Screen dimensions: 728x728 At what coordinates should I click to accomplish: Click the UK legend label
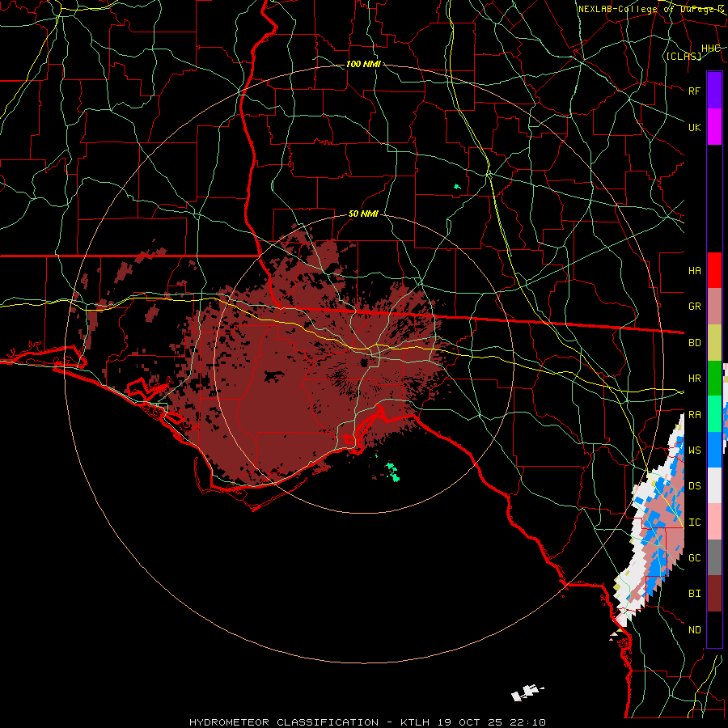click(694, 127)
